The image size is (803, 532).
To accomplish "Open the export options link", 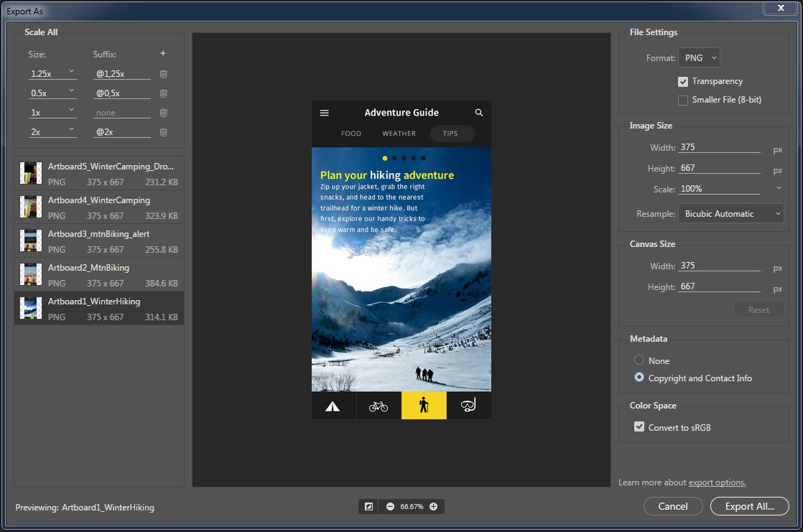I will tap(717, 482).
